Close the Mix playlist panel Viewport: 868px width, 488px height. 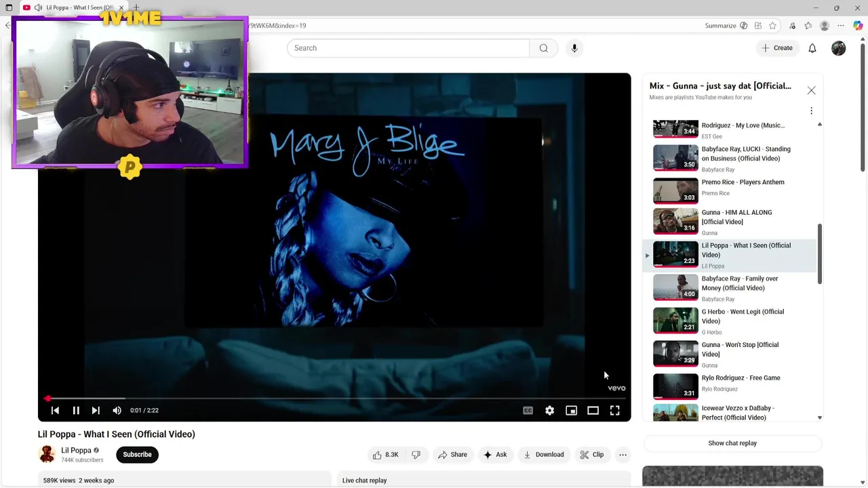pyautogui.click(x=811, y=90)
